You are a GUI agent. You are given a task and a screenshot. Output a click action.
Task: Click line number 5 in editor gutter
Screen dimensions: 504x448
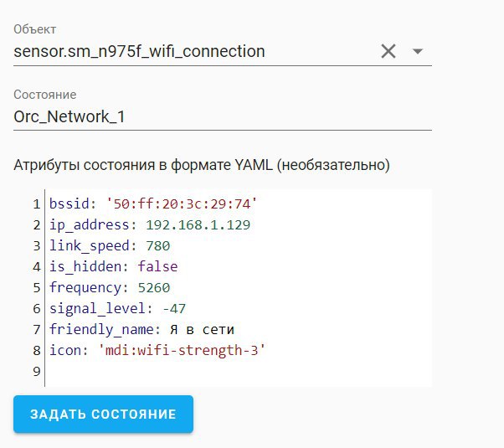click(37, 288)
